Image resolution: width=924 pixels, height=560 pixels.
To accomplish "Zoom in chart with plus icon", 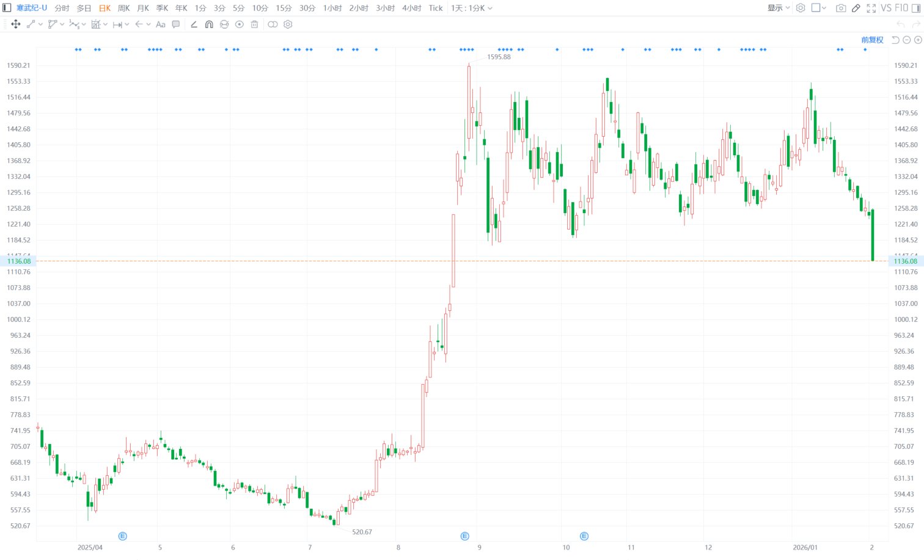I will (918, 40).
